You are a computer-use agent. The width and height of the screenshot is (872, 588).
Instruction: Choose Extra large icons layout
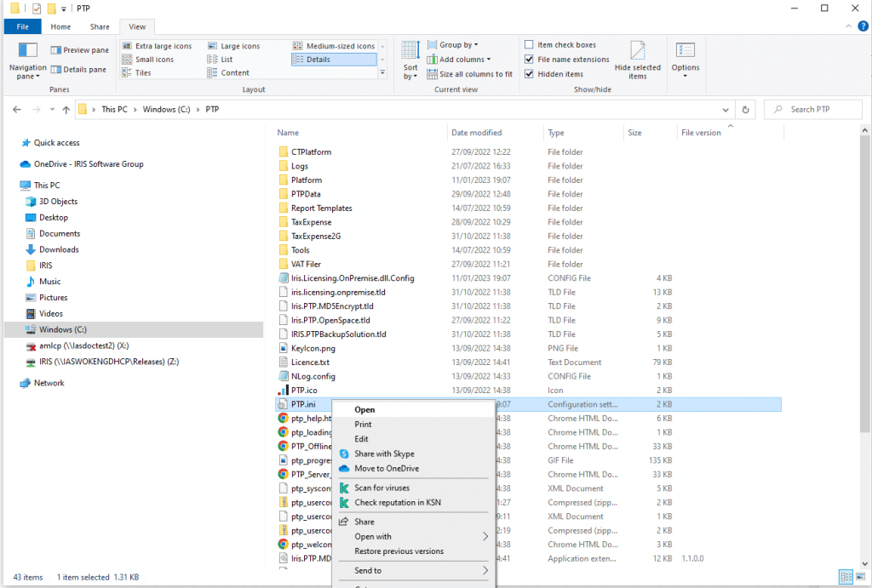point(163,46)
